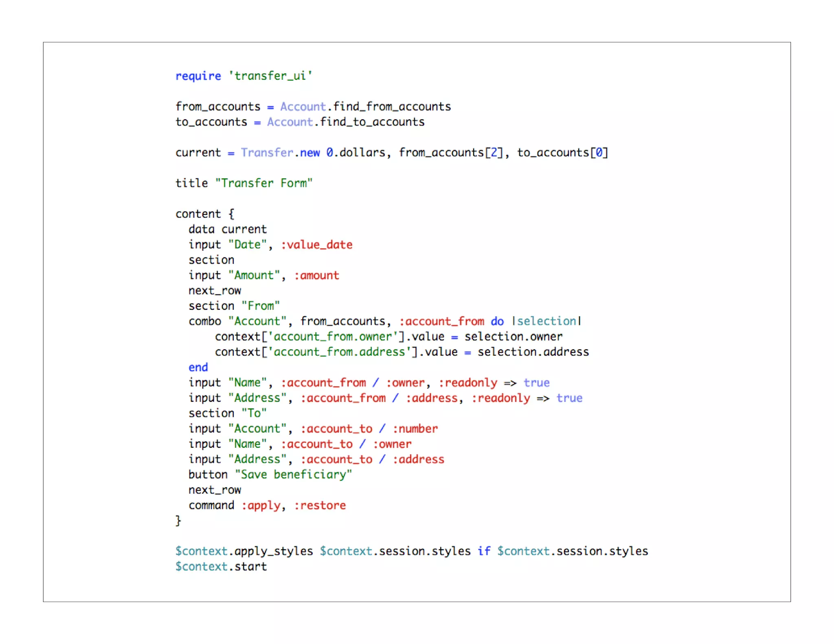The width and height of the screenshot is (834, 644).
Task: Click the section "From" line
Action: pyautogui.click(x=234, y=306)
